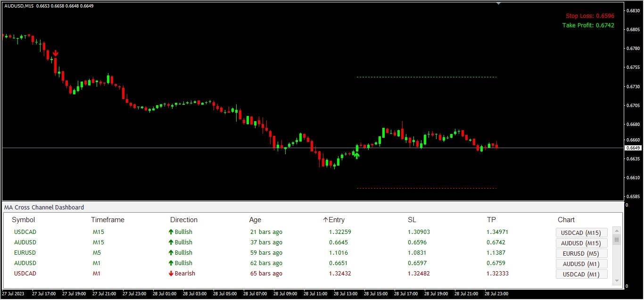
Task: Open the USDCAD (M1) chart button
Action: (582, 274)
